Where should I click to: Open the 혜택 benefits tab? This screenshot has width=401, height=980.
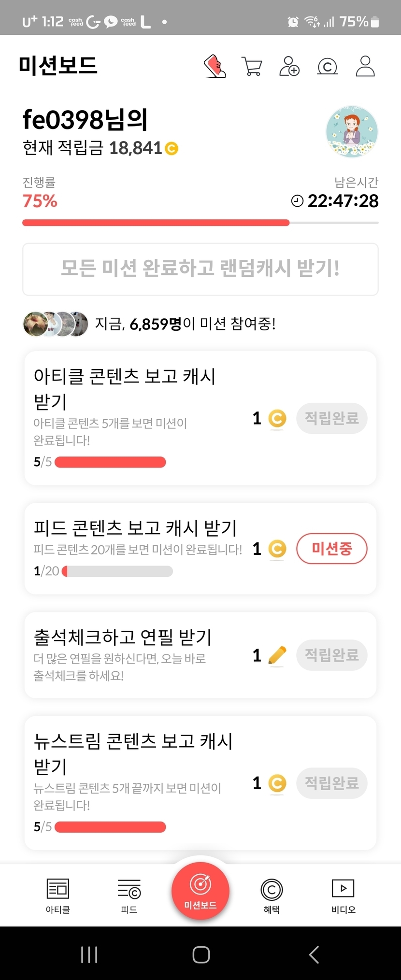click(x=272, y=895)
